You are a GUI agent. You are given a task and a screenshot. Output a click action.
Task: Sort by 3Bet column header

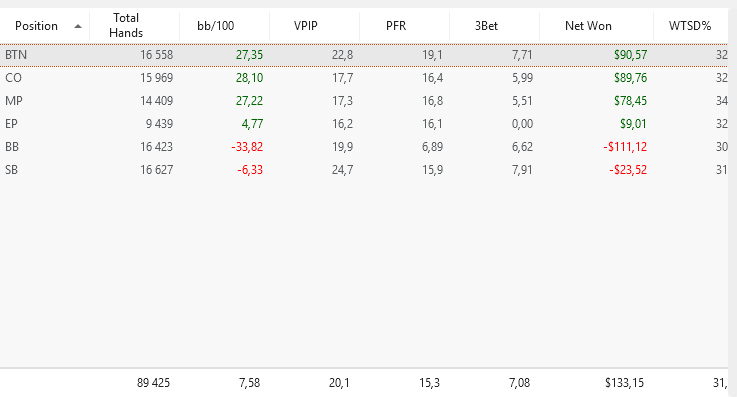494,26
